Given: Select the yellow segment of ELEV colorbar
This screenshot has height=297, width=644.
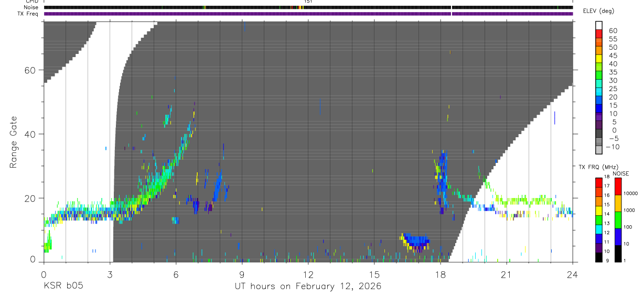Looking at the screenshot, I should [599, 59].
